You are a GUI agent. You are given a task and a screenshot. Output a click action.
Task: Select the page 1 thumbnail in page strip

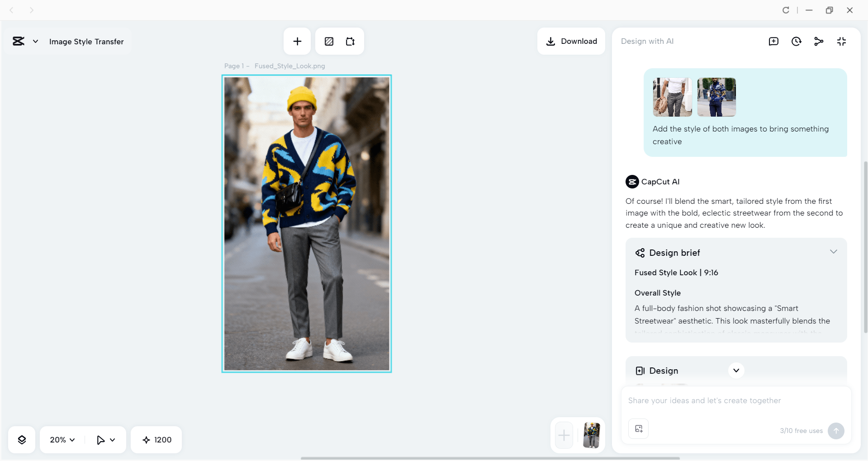[x=591, y=435]
